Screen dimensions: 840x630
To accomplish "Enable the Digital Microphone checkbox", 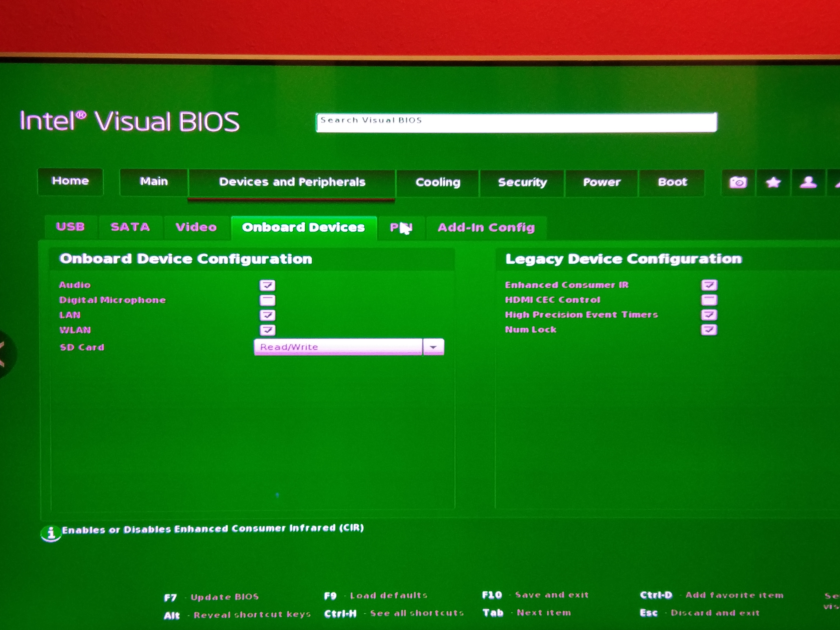I will point(267,300).
